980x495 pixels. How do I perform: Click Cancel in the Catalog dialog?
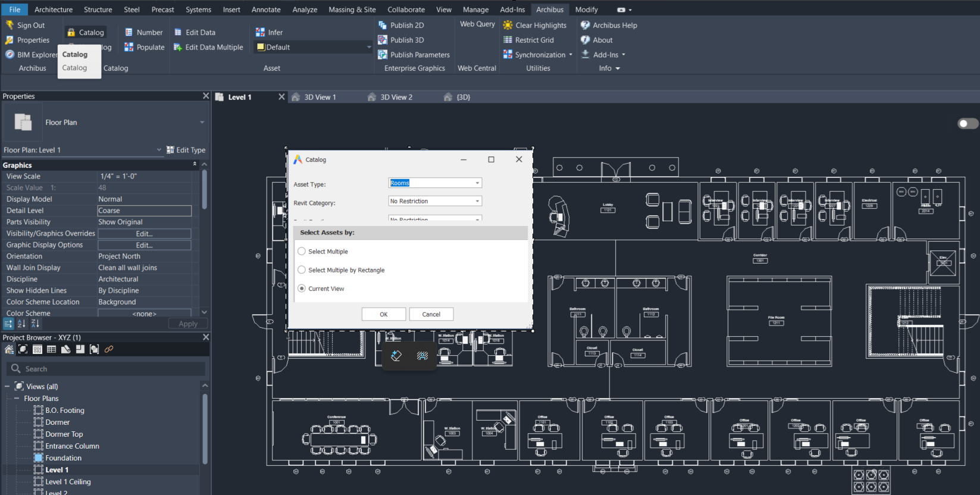pos(431,314)
